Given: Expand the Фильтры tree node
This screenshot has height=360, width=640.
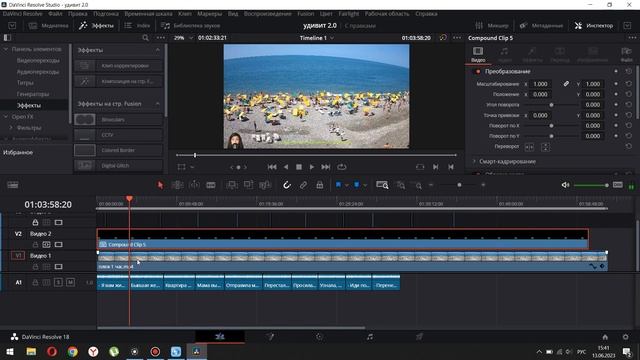Looking at the screenshot, I should [11, 128].
